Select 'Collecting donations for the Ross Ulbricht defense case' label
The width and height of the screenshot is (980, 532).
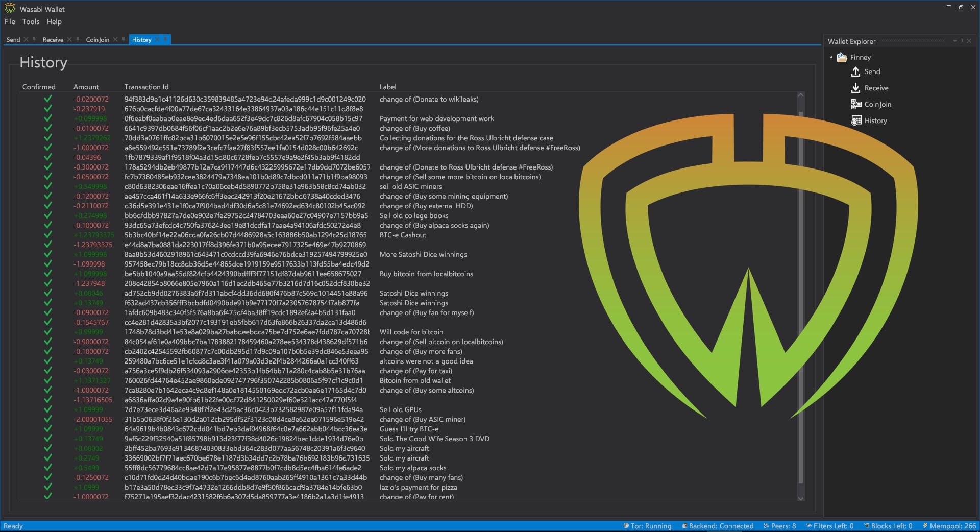click(x=466, y=138)
